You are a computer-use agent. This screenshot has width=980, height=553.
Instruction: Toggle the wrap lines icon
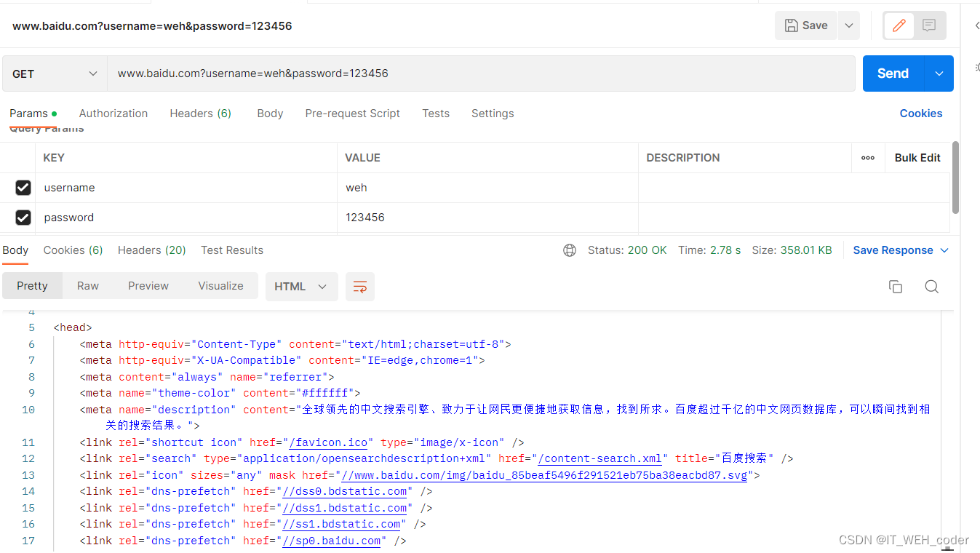click(x=360, y=287)
